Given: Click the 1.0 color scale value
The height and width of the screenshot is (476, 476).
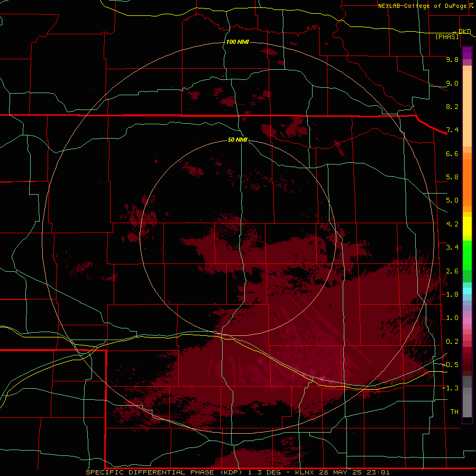Looking at the screenshot, I should click(452, 318).
